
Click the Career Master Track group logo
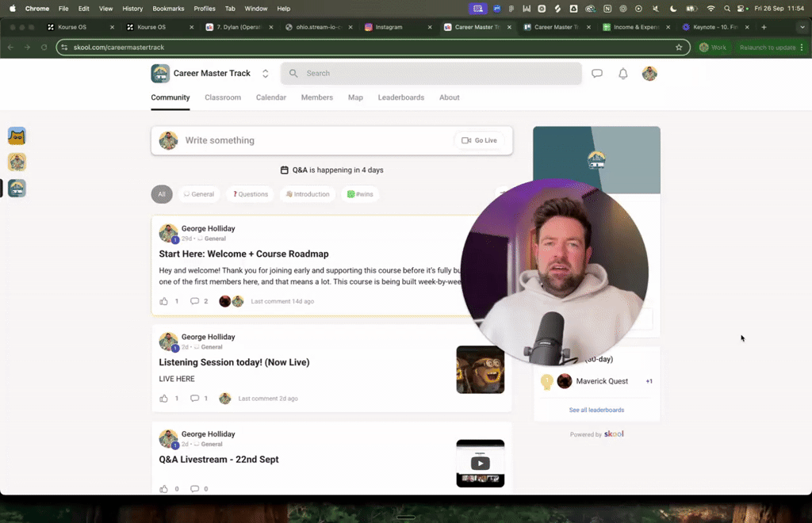click(x=160, y=74)
